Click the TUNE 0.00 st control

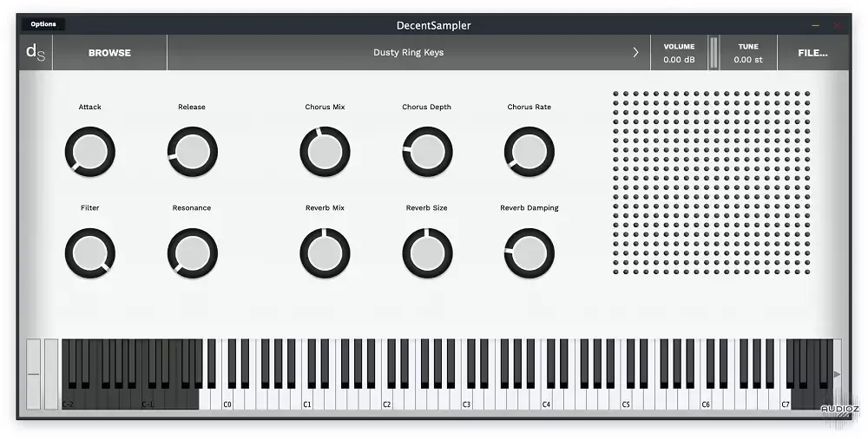tap(748, 53)
